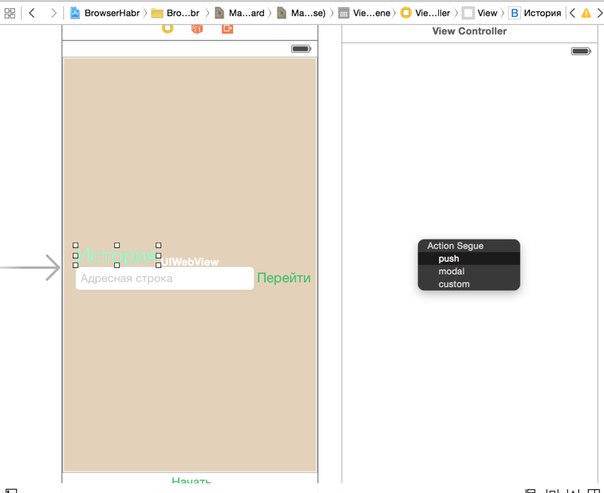Open the Vie...ene scene breadcrumb
Image resolution: width=604 pixels, height=493 pixels.
click(364, 13)
